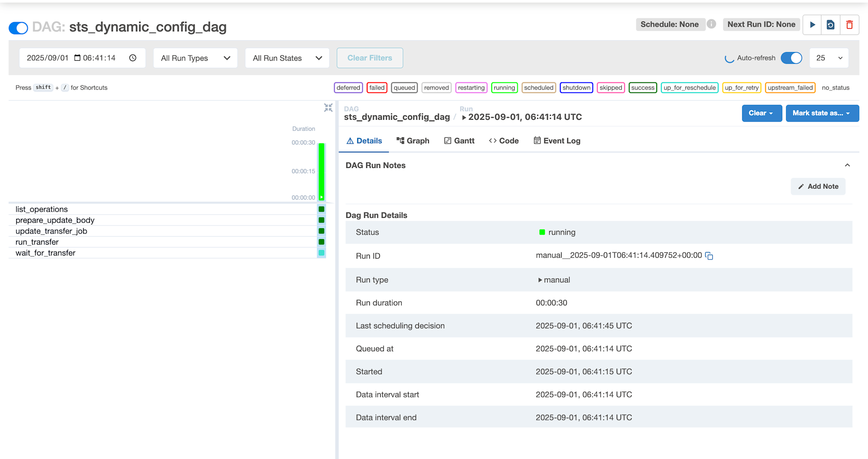Click the date time filter input field
The width and height of the screenshot is (868, 459).
pos(82,58)
